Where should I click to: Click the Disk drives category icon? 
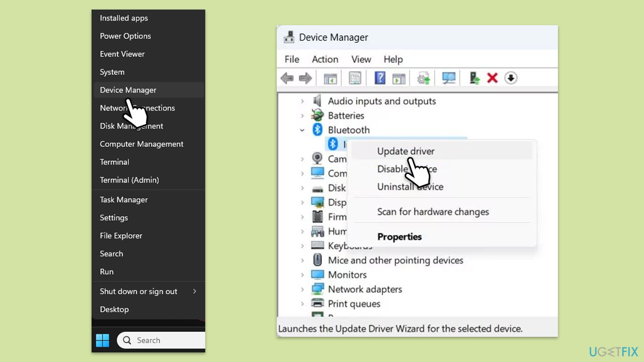pyautogui.click(x=317, y=188)
